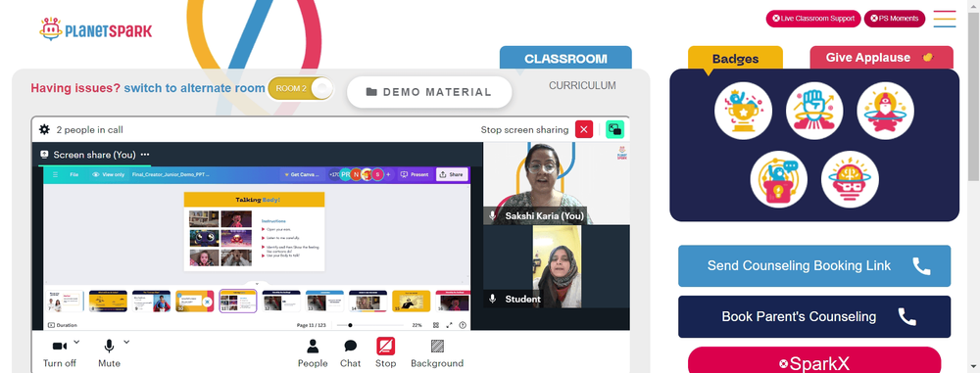Award the brain with glasses badge

(850, 179)
